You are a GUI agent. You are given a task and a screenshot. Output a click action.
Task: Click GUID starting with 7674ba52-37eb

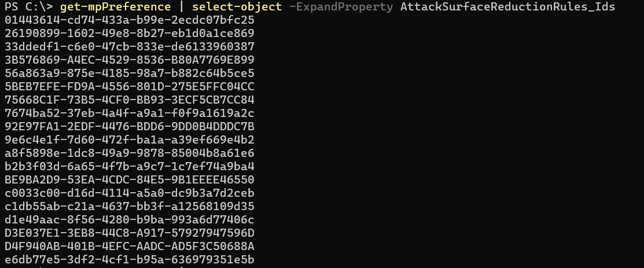(130, 113)
